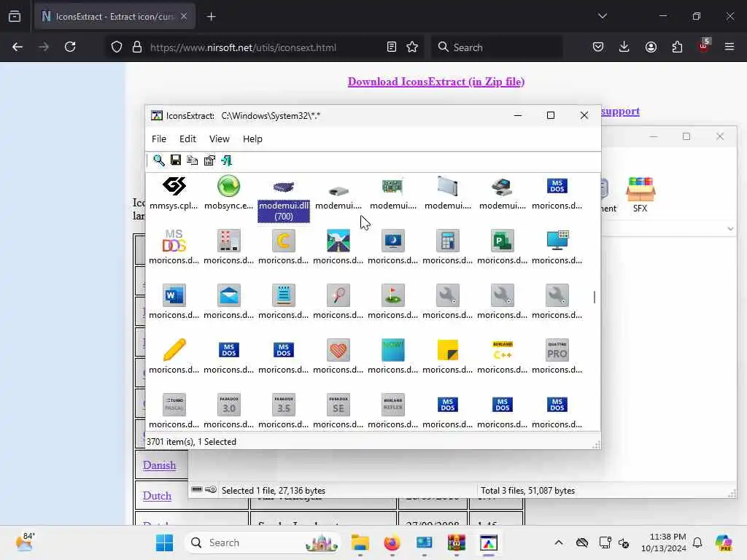Select the Quattro PRO moricons icon

pyautogui.click(x=557, y=356)
